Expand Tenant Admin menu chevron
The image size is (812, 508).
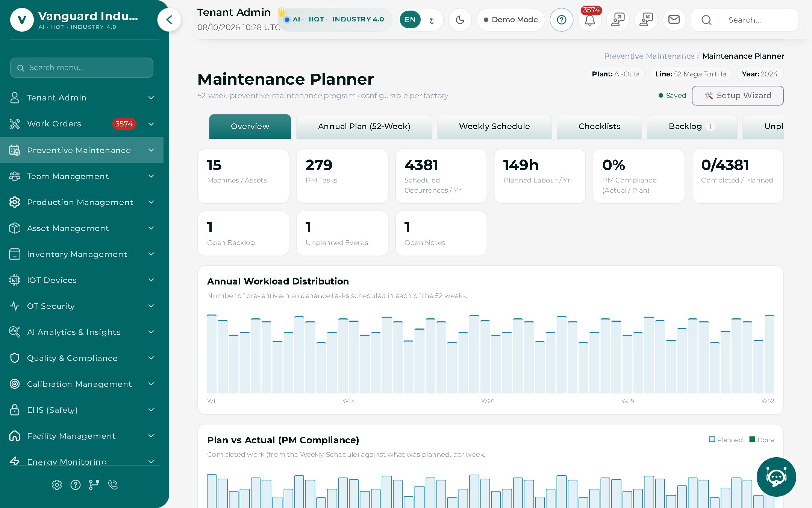pos(151,98)
